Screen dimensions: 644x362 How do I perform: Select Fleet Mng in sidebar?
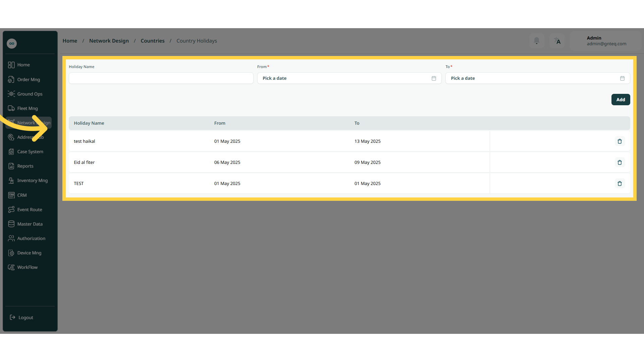[x=28, y=109]
